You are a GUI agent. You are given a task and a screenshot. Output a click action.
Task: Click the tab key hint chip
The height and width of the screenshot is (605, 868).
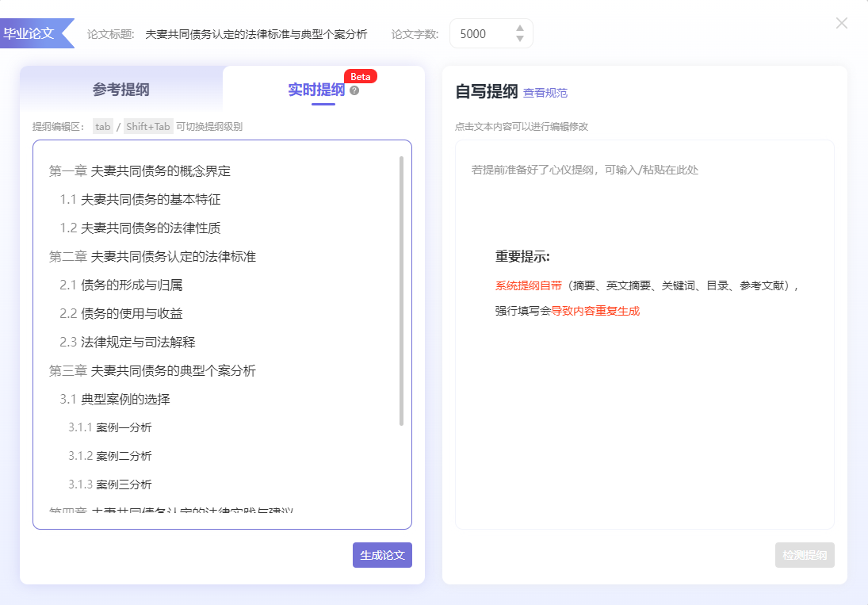[x=102, y=126]
